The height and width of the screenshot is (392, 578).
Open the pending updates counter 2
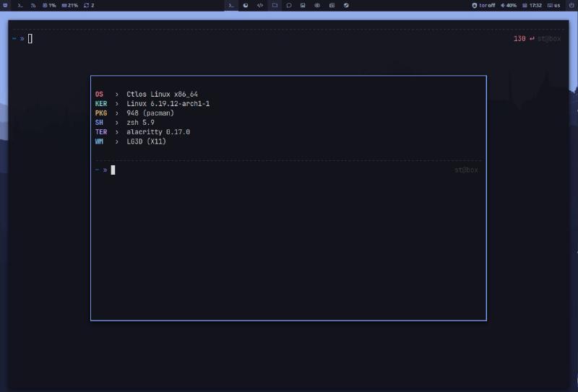coord(89,5)
